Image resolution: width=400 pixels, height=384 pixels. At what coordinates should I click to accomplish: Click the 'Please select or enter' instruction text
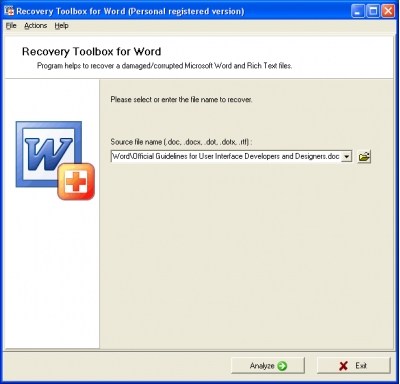[181, 99]
